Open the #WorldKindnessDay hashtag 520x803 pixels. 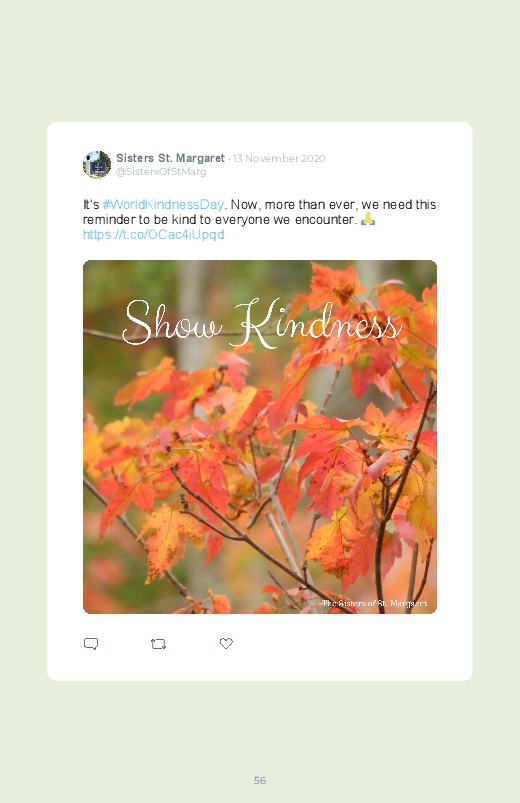163,204
